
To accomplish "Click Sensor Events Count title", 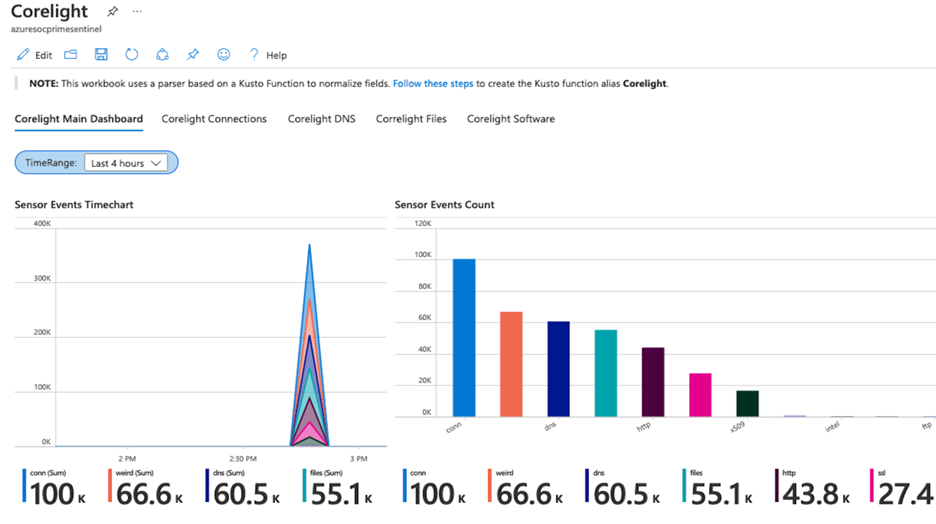I will tap(444, 205).
